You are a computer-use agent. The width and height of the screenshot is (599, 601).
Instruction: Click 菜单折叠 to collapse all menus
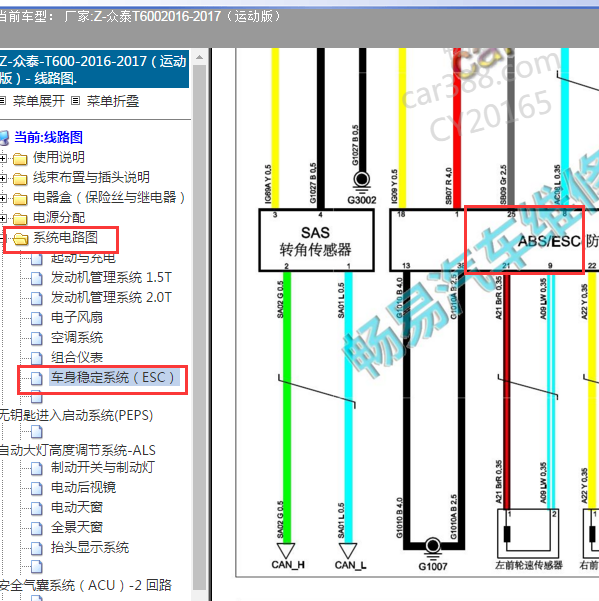click(x=113, y=101)
